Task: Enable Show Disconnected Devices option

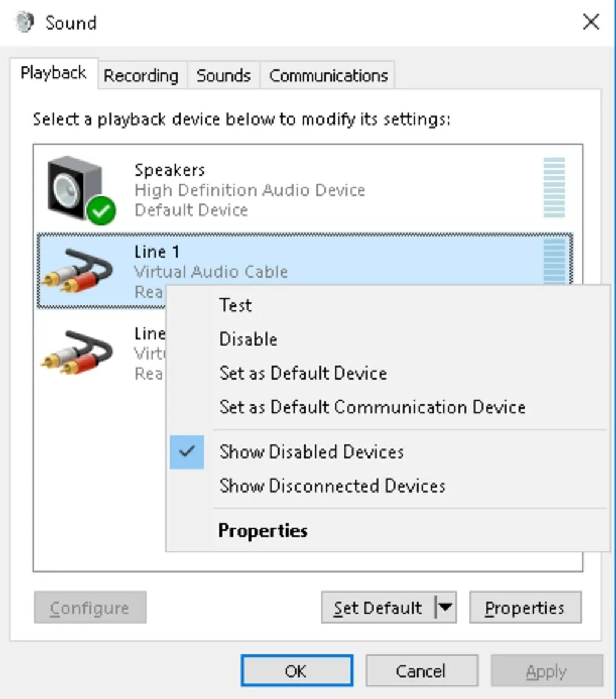Action: (x=332, y=486)
